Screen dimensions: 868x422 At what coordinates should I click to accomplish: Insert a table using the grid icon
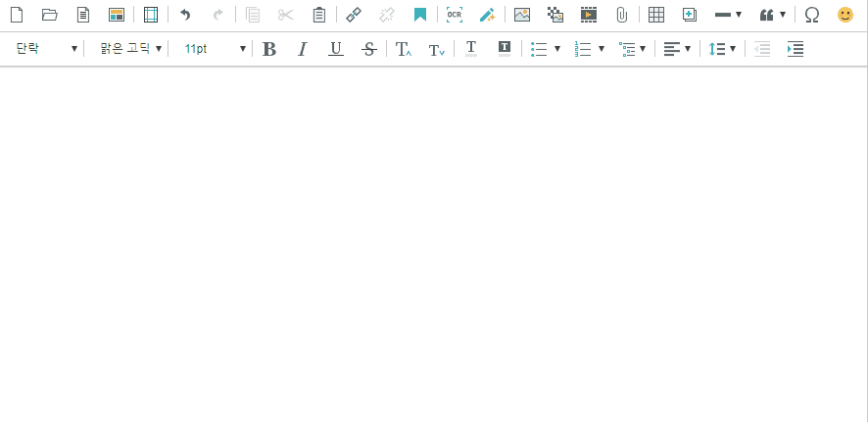tap(656, 15)
